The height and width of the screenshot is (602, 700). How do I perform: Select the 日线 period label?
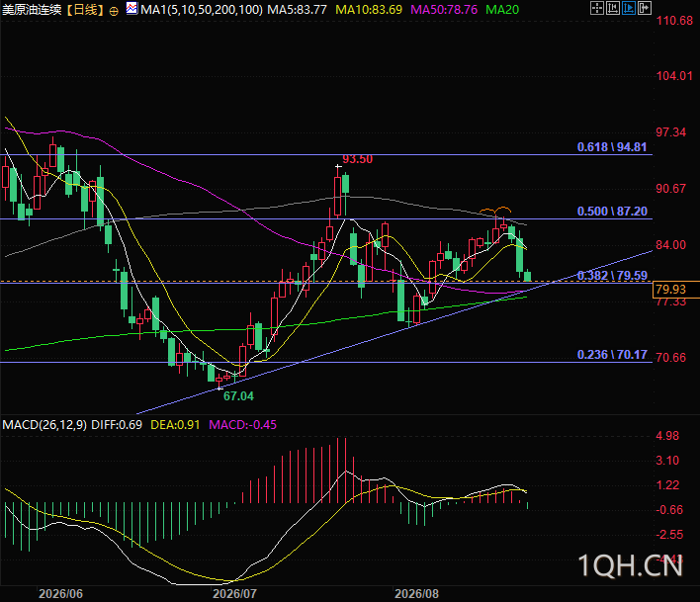point(85,9)
